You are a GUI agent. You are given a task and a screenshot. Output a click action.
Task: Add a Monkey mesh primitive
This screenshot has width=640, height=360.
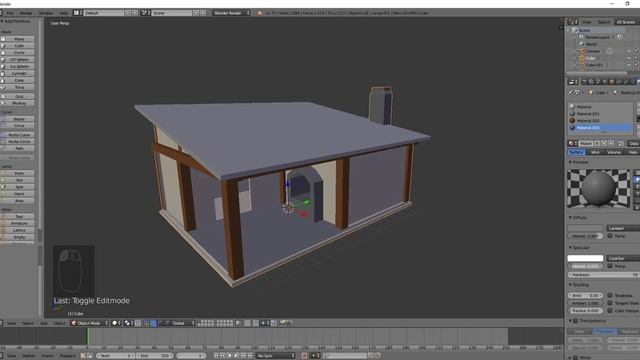click(18, 103)
